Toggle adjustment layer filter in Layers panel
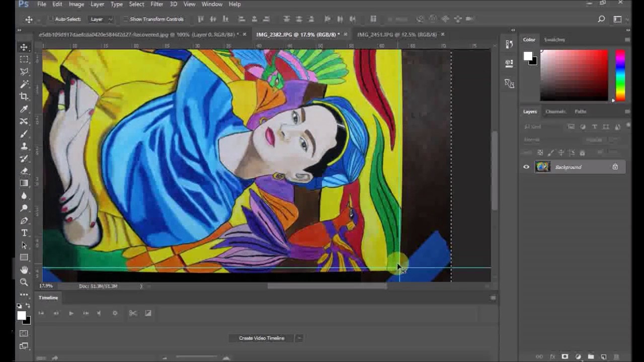The image size is (644, 362). point(583,127)
